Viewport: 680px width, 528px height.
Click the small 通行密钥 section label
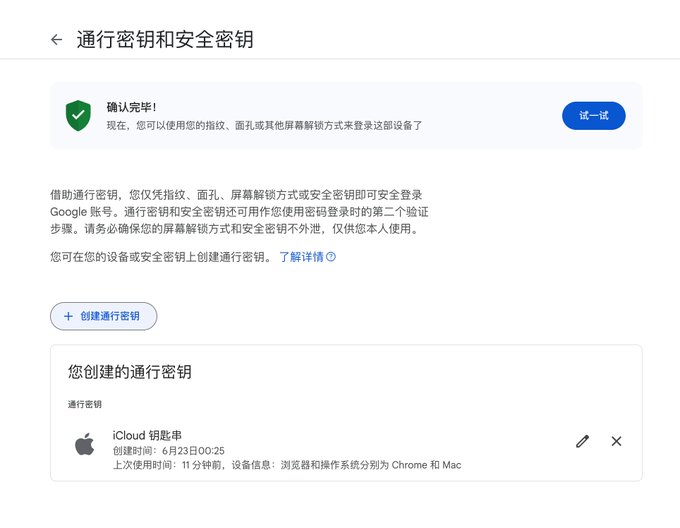click(x=85, y=404)
